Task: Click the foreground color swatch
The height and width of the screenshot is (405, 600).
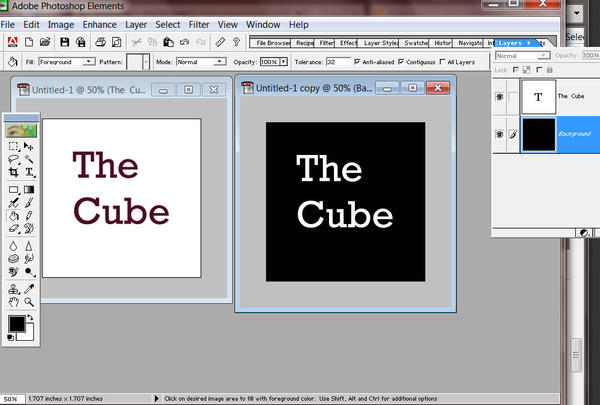Action: coord(16,324)
